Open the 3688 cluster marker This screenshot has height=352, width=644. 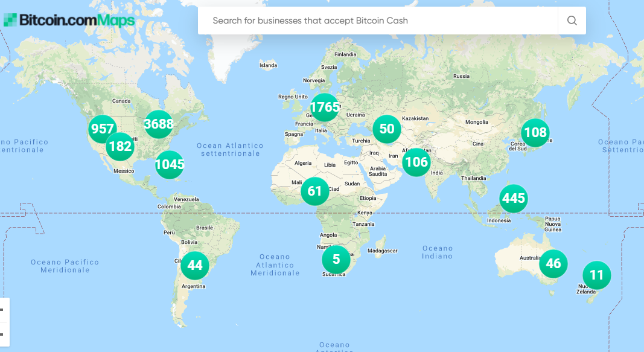(159, 124)
